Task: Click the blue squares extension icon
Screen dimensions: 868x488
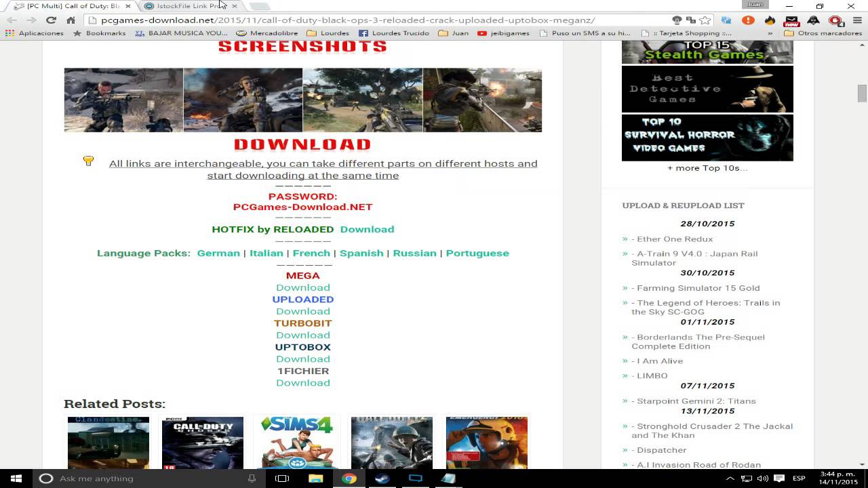Action: (x=726, y=20)
